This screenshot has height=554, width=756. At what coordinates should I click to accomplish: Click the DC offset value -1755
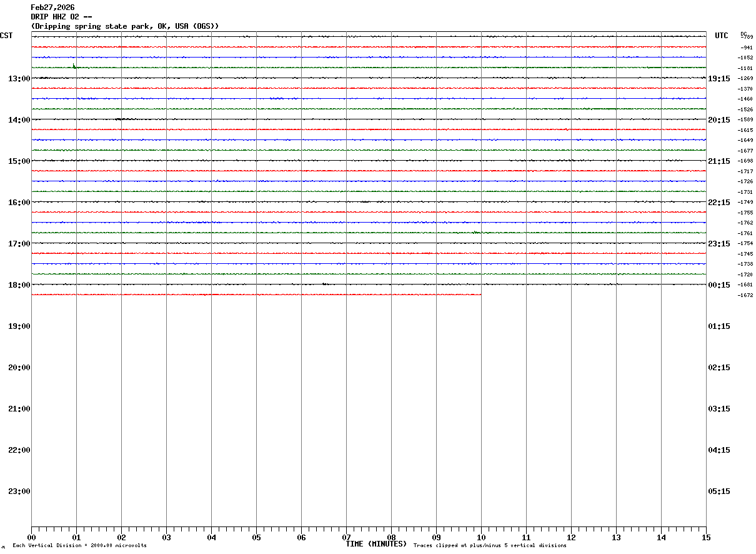coord(745,213)
